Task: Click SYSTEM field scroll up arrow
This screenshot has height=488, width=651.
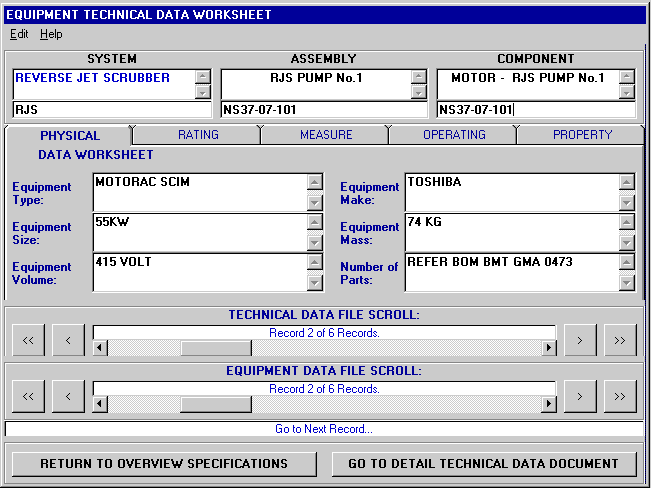Action: (x=203, y=76)
